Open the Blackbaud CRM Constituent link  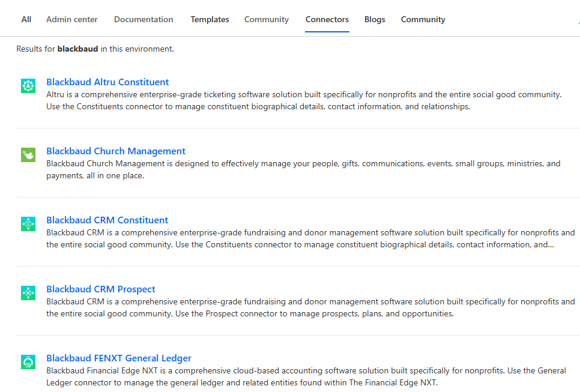[107, 220]
